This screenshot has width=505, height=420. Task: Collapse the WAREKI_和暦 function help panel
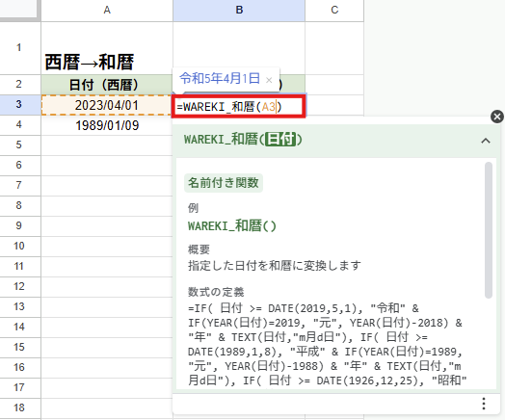pos(486,141)
